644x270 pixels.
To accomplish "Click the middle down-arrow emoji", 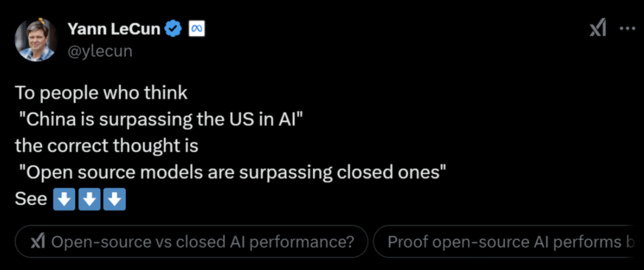I will (x=89, y=200).
